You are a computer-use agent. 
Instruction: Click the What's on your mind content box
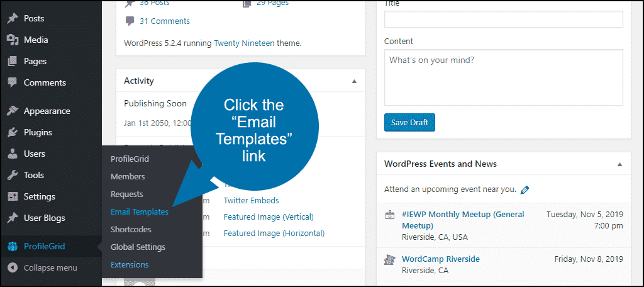click(504, 77)
